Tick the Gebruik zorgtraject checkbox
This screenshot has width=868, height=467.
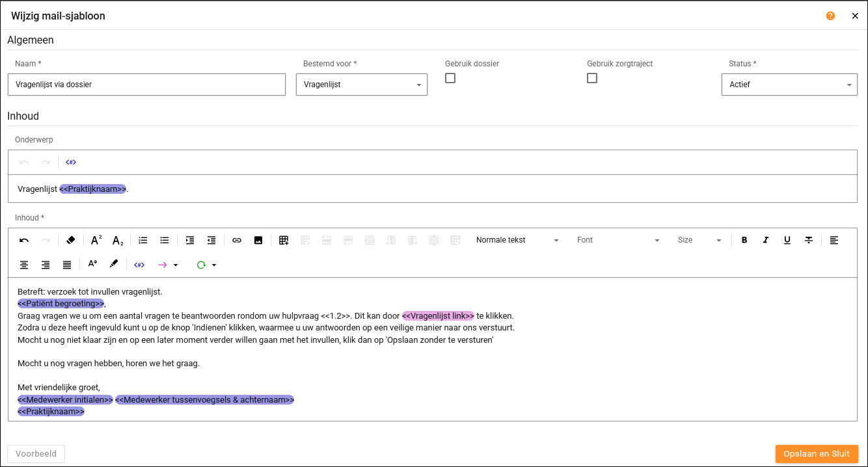592,78
